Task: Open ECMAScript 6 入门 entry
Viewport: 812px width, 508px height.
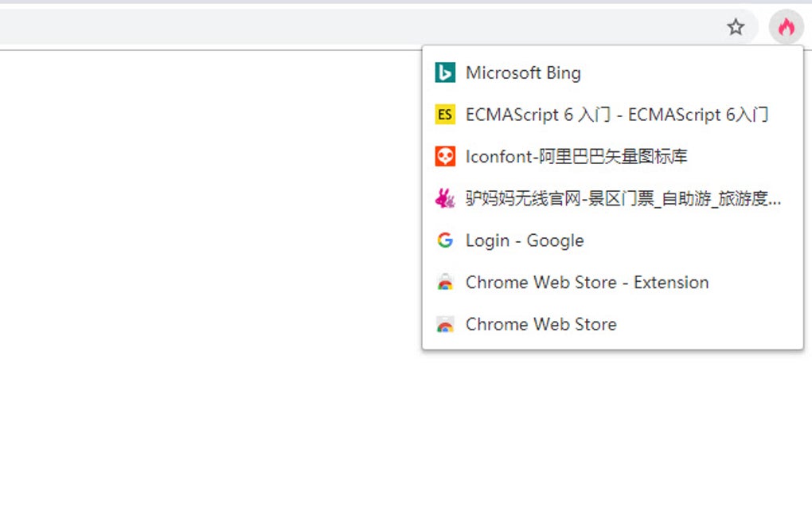Action: coord(616,115)
